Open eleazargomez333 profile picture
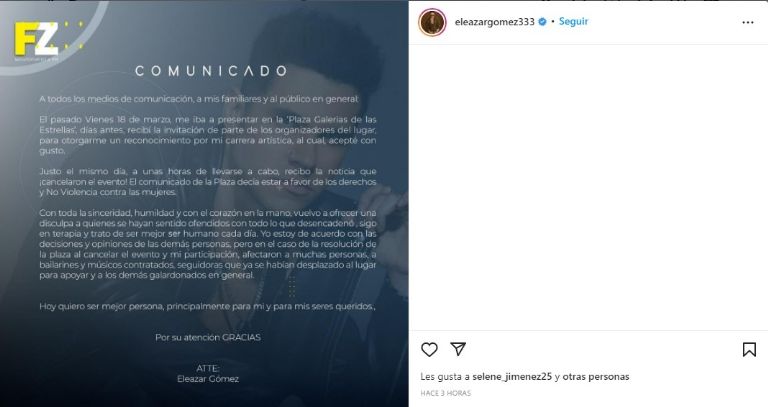The height and width of the screenshot is (407, 768). click(432, 22)
